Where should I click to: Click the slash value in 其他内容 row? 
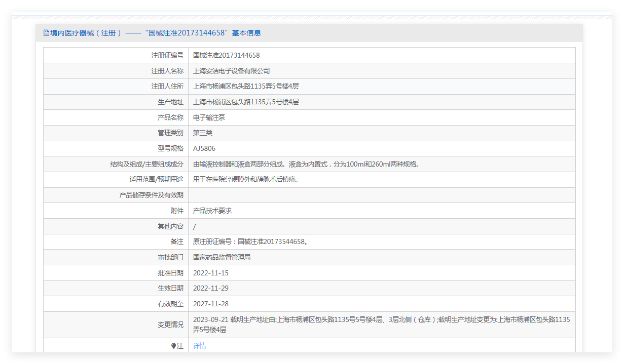[x=195, y=226]
